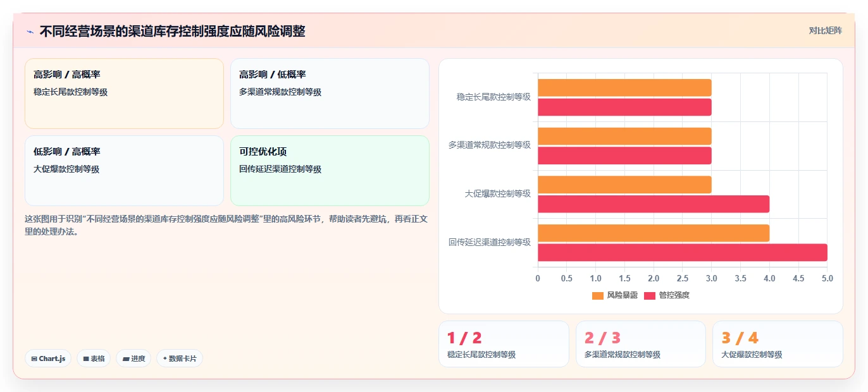
Task: Select the 高影响 / 高概率 card
Action: (x=124, y=94)
